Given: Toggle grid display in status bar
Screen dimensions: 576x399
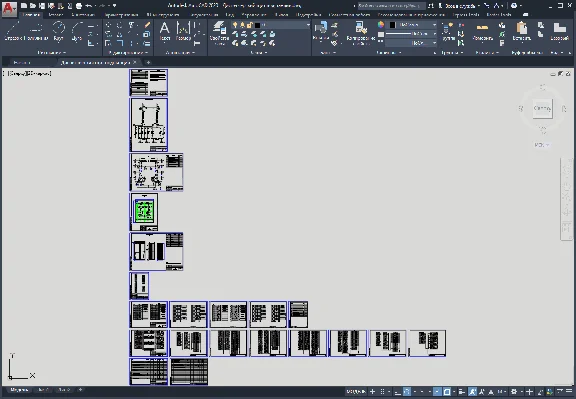Looking at the screenshot, I should point(382,392).
